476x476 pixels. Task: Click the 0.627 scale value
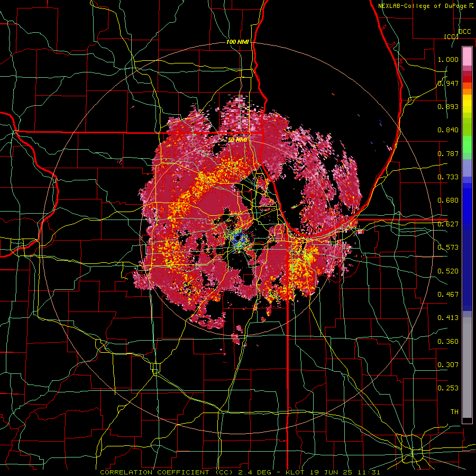pos(448,224)
